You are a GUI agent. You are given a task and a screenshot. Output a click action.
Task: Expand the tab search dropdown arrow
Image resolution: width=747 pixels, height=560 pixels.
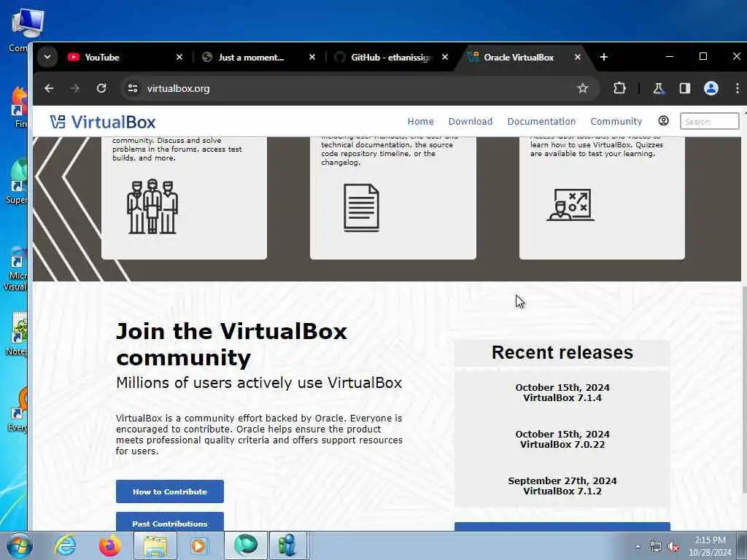coord(47,57)
